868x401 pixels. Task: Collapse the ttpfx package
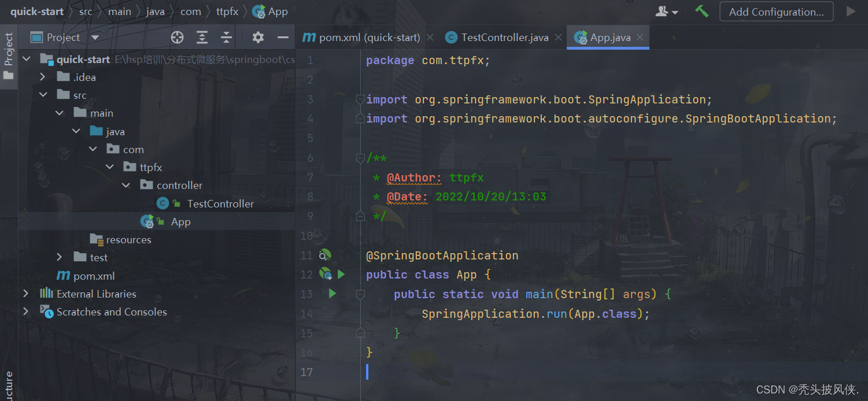coord(110,168)
